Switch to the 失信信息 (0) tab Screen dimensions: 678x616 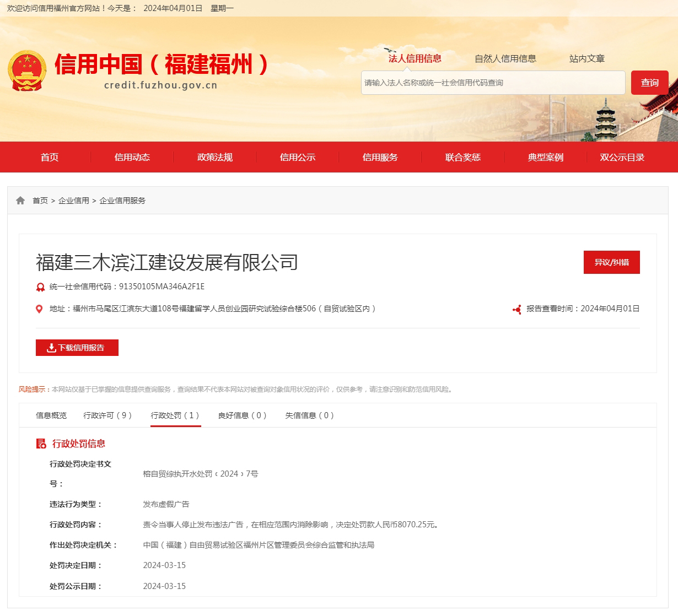click(309, 415)
